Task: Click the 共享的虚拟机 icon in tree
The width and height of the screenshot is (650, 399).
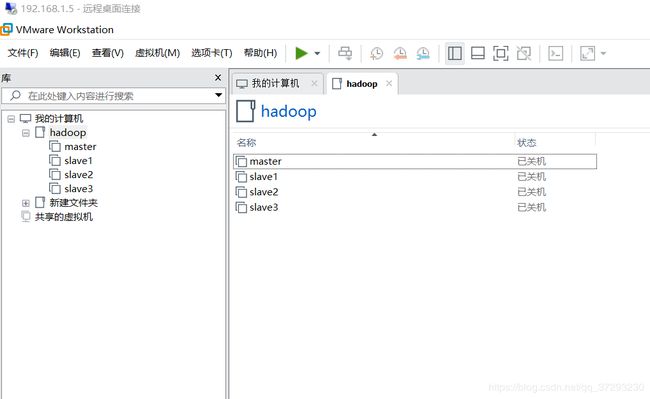Action: pos(26,217)
